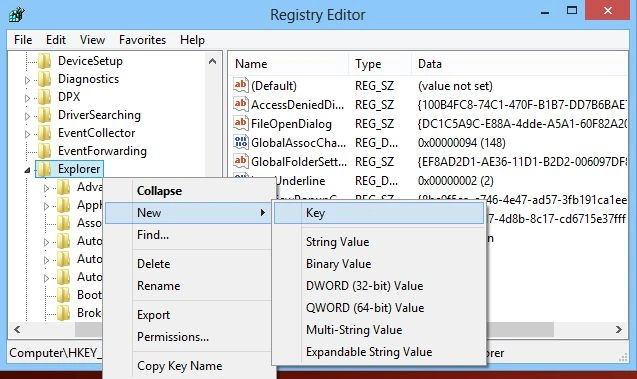Click the AccessDeniedDi... value icon
The image size is (637, 379).
[240, 104]
